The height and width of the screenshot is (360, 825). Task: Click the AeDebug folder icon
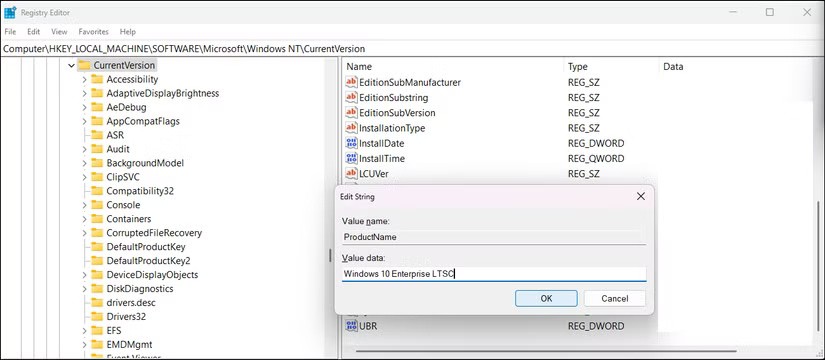[97, 107]
